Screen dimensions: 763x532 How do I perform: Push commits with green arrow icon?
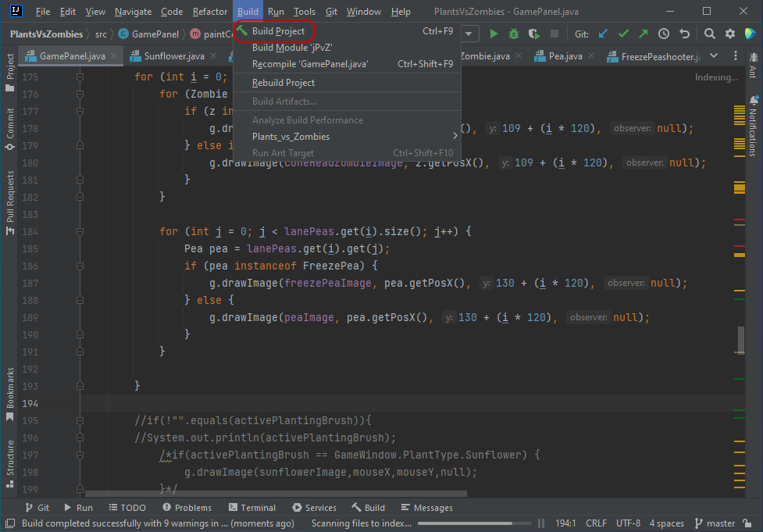[x=644, y=34]
